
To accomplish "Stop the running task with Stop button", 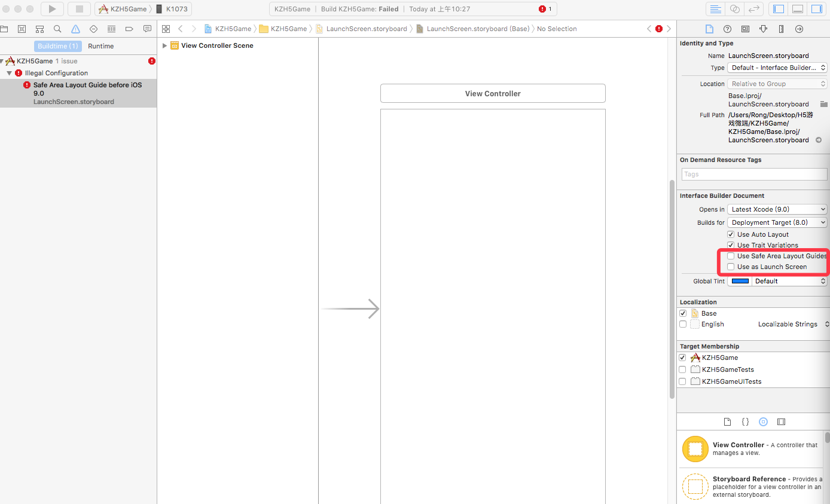I will 79,9.
